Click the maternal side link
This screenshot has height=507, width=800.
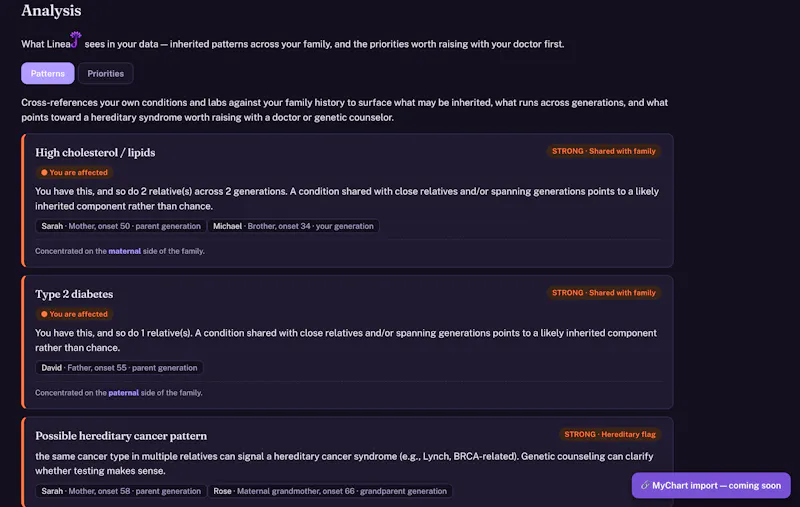[124, 251]
